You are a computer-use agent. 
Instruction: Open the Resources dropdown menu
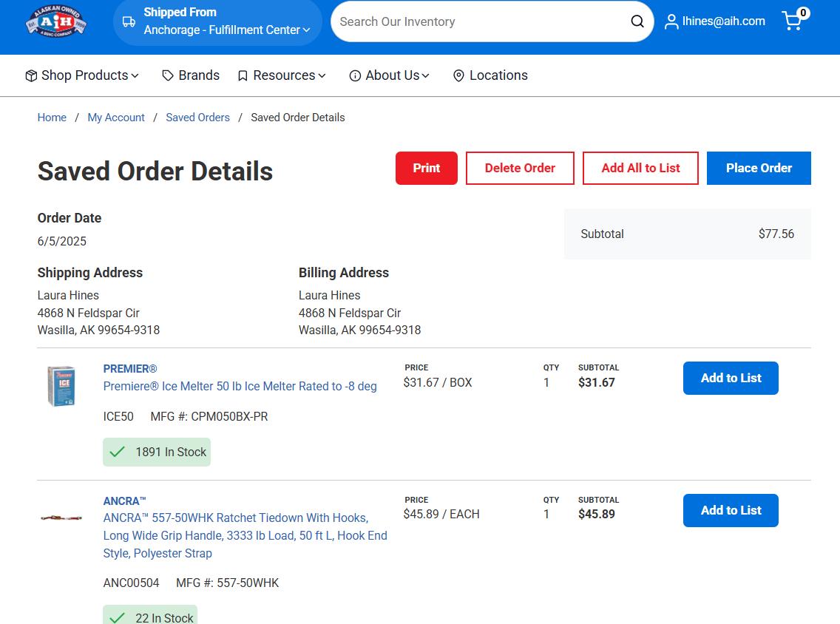tap(282, 75)
